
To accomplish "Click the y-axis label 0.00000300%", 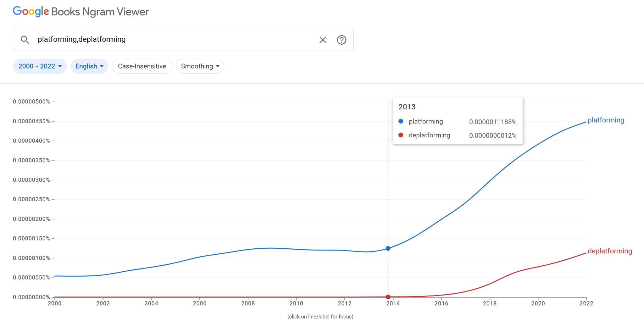I will click(x=31, y=180).
